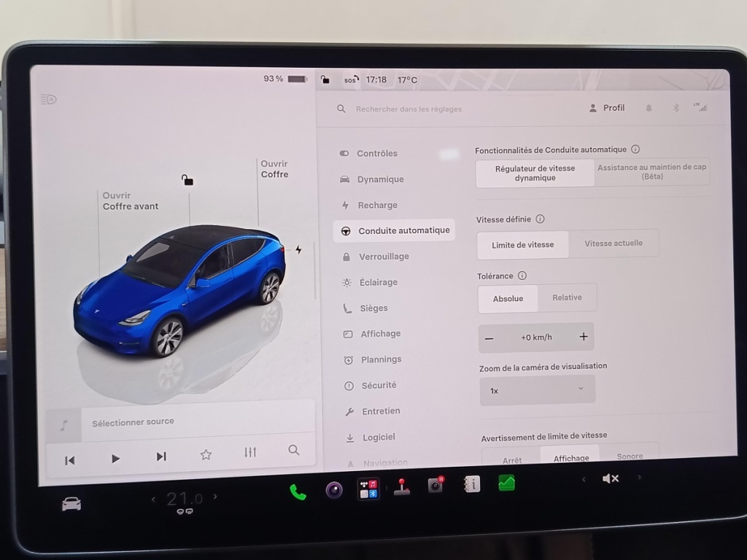Open the phone app in the dock
The width and height of the screenshot is (747, 560).
[x=298, y=492]
